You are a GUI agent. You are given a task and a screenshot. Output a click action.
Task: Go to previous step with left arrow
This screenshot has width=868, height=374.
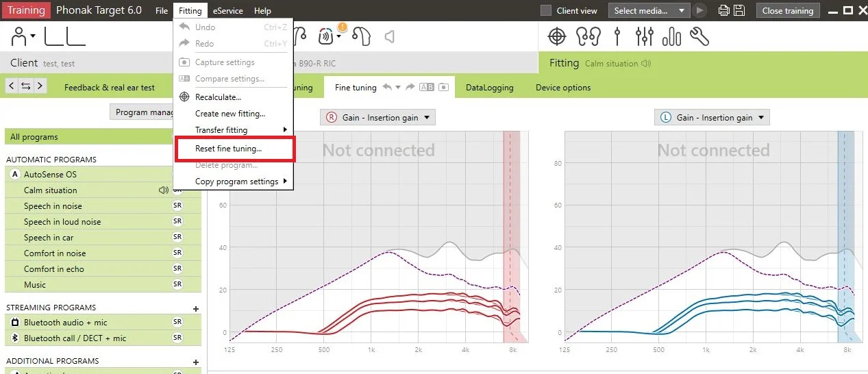(12, 86)
